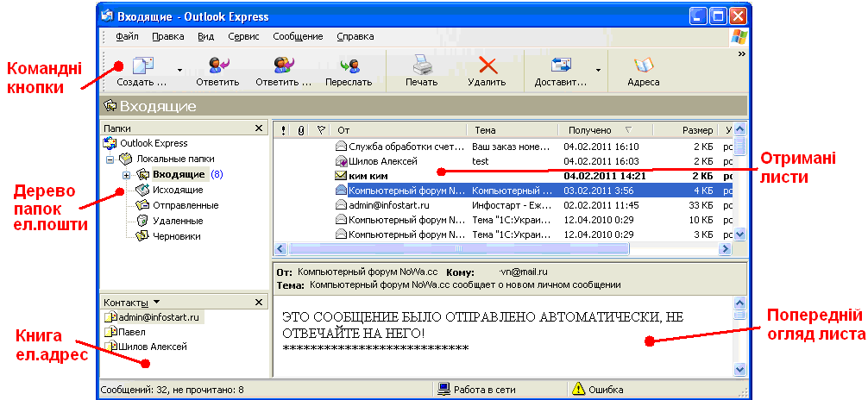Screen dimensions: 868x400
Task: Open the Контакты dropdown menu
Action: coord(157,302)
